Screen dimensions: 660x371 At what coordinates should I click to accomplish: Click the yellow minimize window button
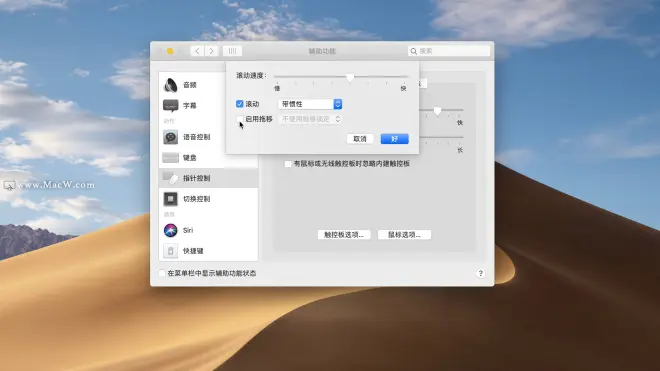pyautogui.click(x=170, y=51)
